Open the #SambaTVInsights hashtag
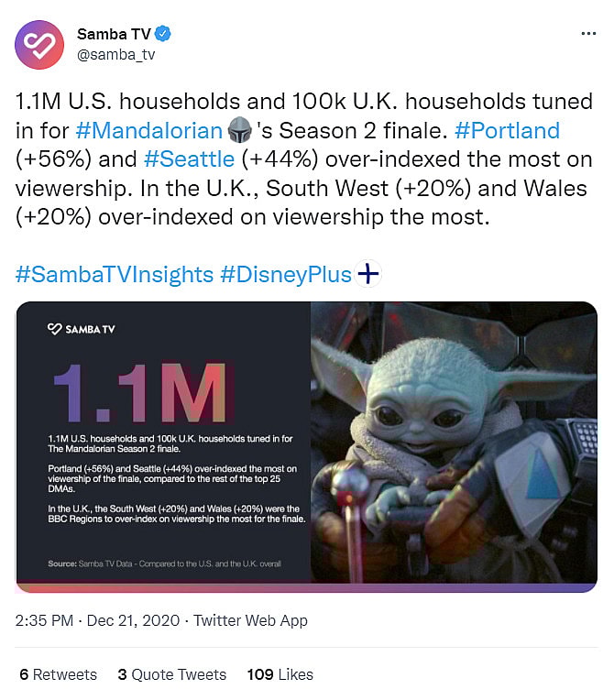The image size is (614, 700). click(113, 274)
